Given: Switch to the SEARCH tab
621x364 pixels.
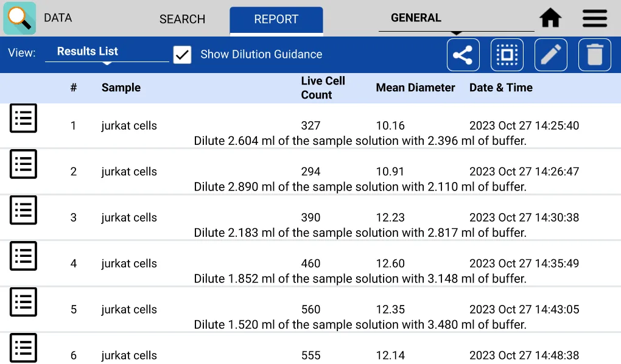Looking at the screenshot, I should (x=182, y=19).
